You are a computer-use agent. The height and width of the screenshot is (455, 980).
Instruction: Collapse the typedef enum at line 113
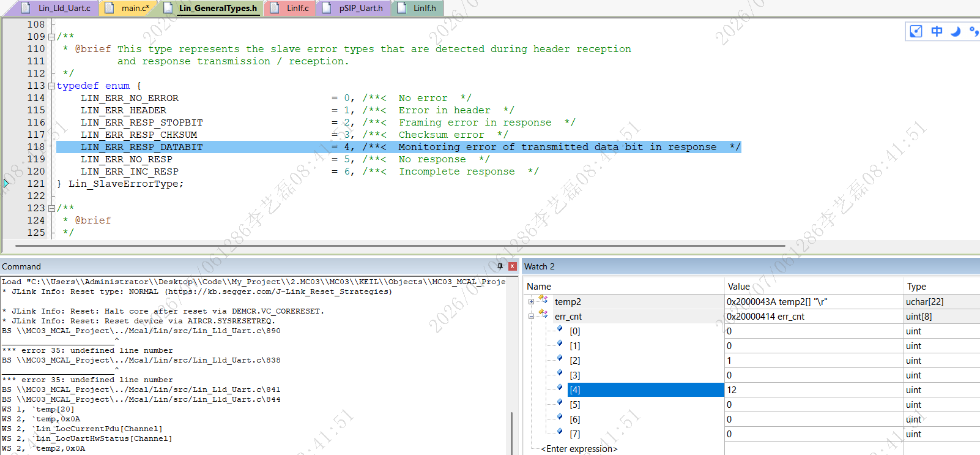[x=52, y=86]
